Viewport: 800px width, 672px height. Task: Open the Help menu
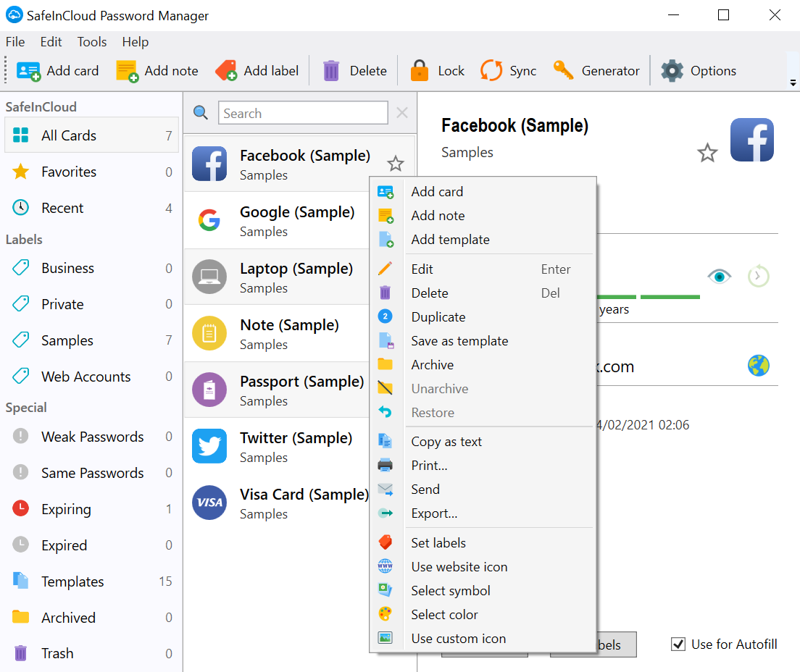tap(136, 42)
